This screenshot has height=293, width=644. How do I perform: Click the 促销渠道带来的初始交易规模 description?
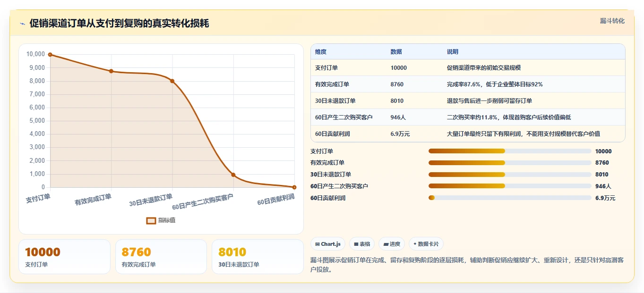[484, 68]
